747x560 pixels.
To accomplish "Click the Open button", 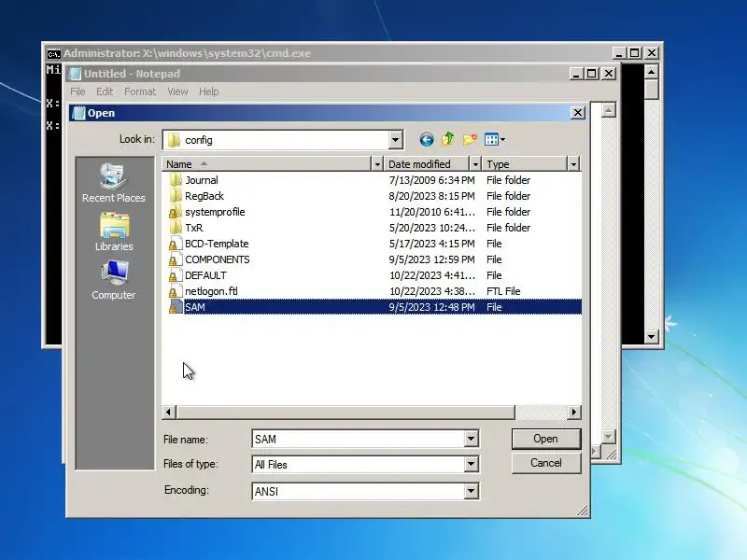I will coord(546,439).
